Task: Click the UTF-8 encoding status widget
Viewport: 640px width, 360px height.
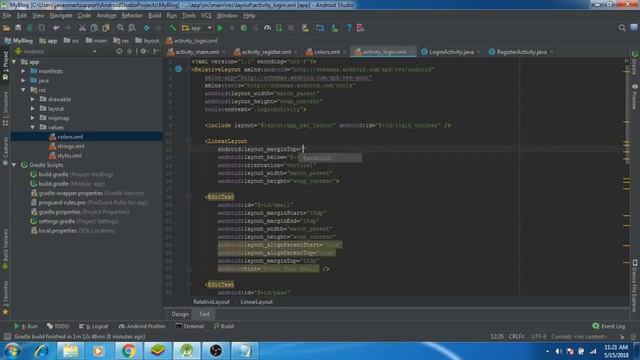Action: point(538,337)
